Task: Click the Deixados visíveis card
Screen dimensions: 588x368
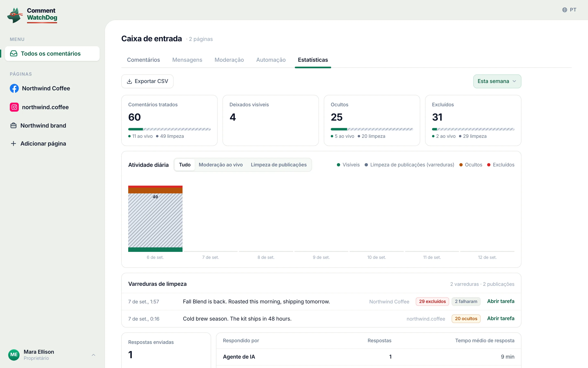Action: [271, 120]
